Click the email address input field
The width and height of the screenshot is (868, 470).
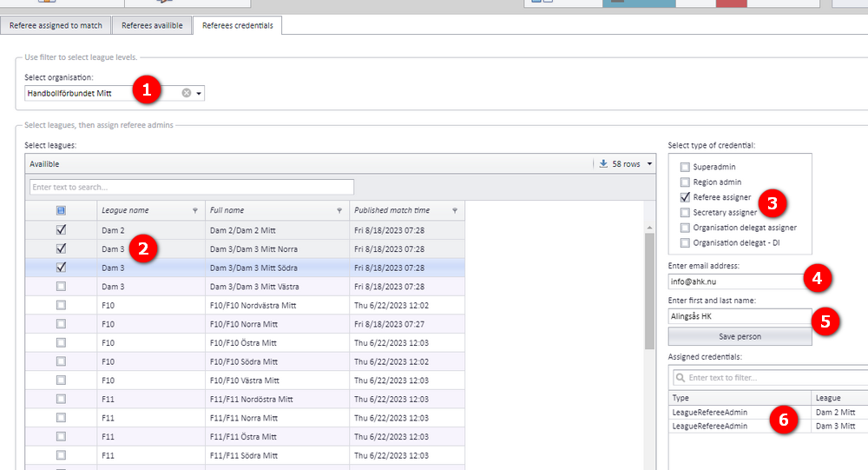pyautogui.click(x=740, y=281)
